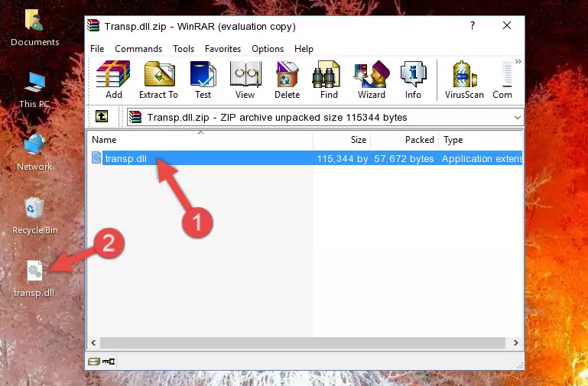Open the View file tool
588x386 pixels.
[245, 79]
